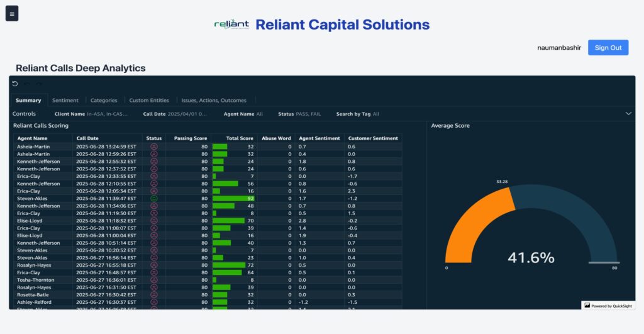This screenshot has width=644, height=334.
Task: Open the Call Date filter dropdown
Action: click(x=175, y=114)
